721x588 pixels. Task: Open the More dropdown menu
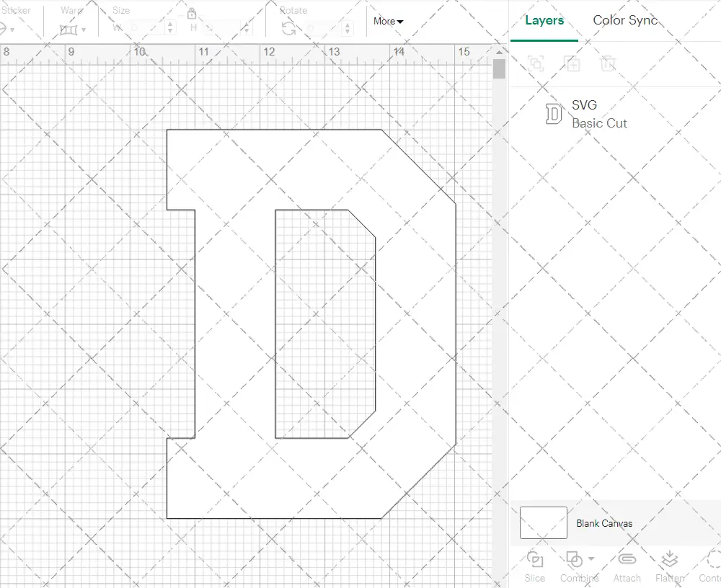388,21
